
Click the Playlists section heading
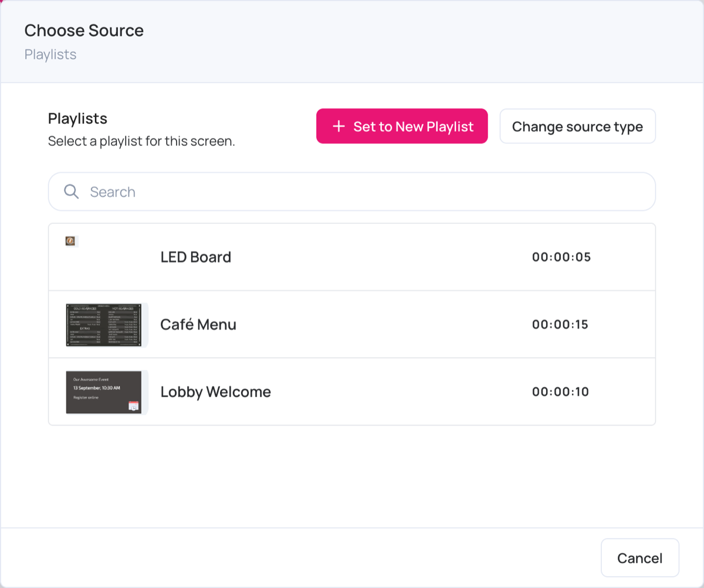click(77, 118)
